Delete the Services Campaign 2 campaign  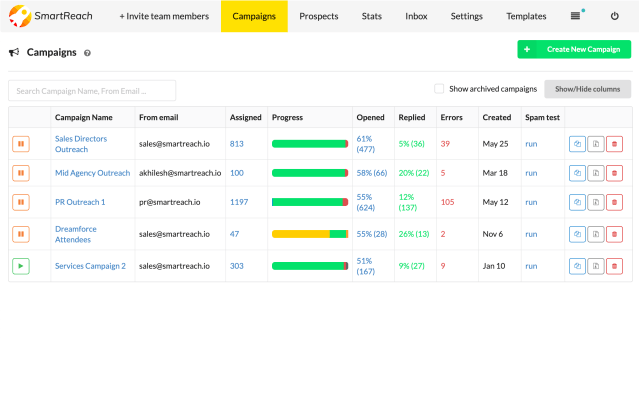point(614,266)
